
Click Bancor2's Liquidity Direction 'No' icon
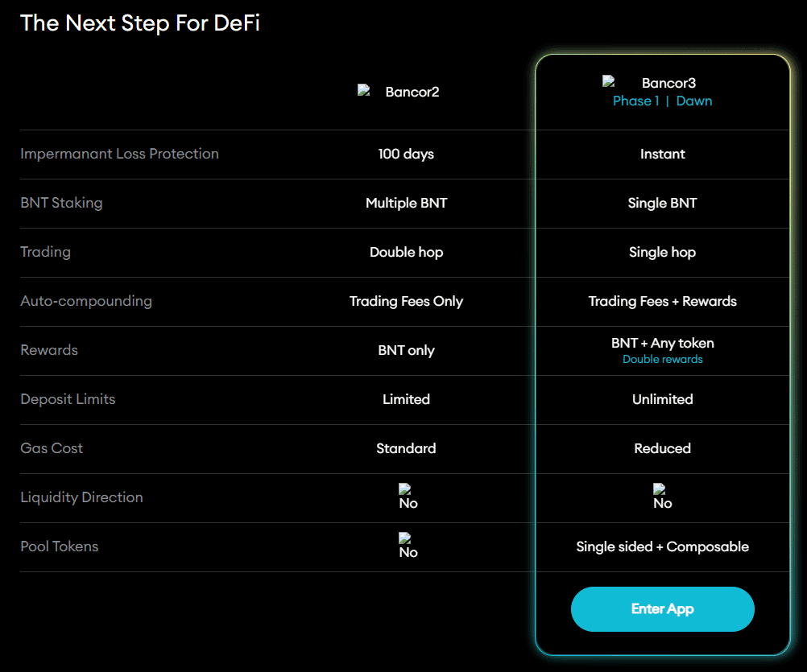click(407, 497)
